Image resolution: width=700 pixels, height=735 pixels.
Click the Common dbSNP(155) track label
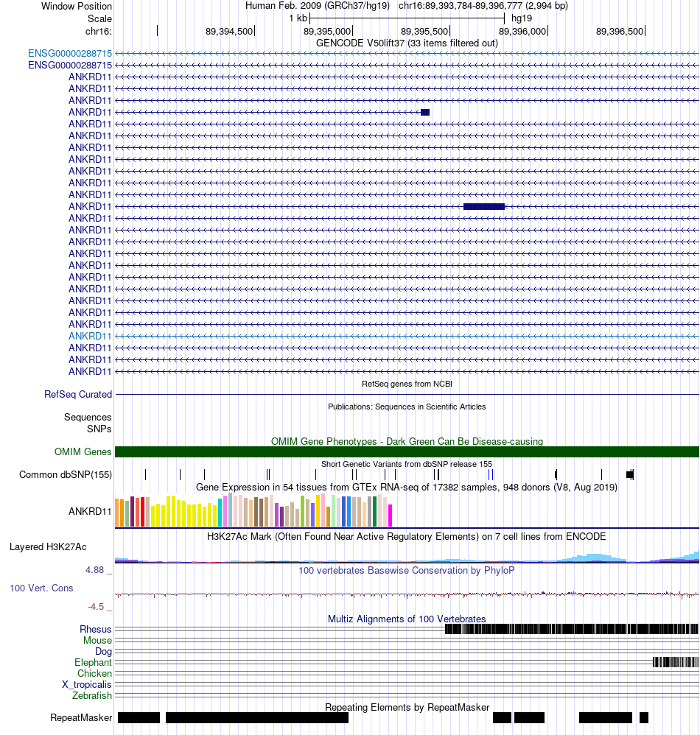click(x=66, y=475)
